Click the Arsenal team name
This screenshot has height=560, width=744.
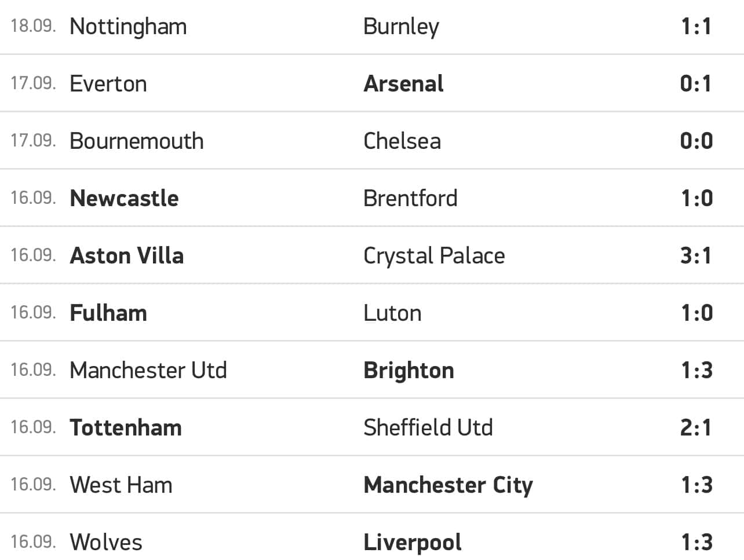[x=403, y=84]
